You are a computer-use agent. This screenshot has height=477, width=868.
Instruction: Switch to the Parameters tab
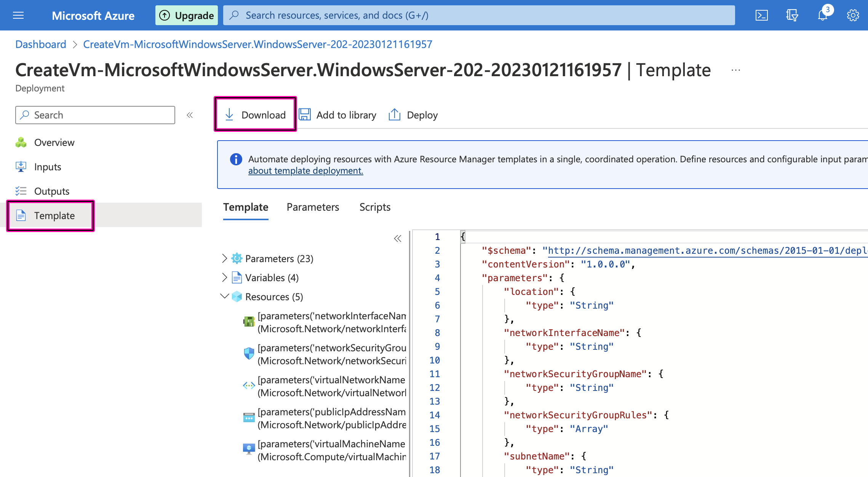[313, 207]
